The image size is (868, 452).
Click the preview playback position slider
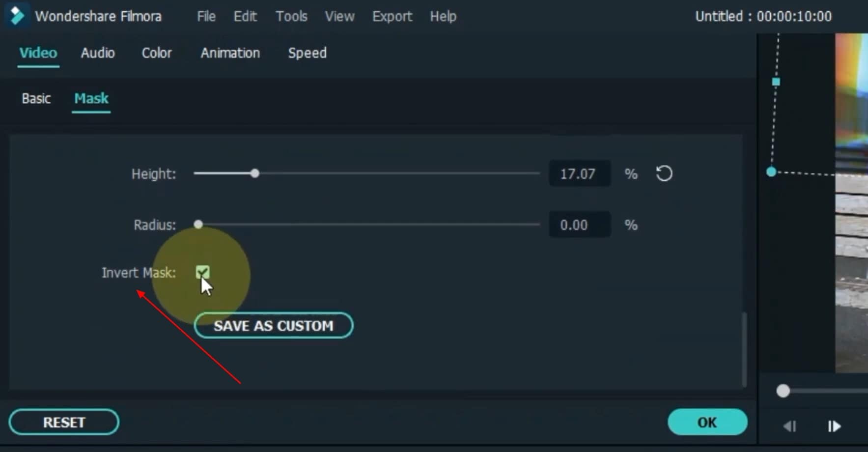click(783, 391)
